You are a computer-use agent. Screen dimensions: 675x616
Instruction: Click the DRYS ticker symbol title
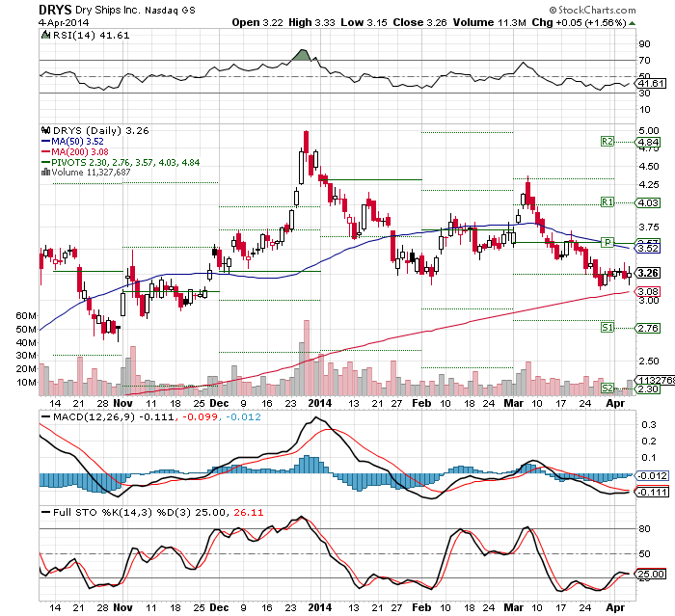(x=55, y=10)
